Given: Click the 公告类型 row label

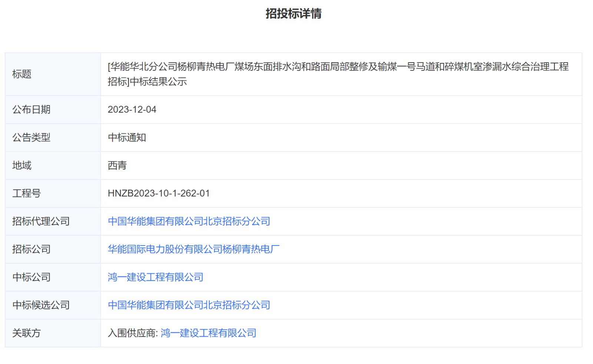Looking at the screenshot, I should point(31,138).
